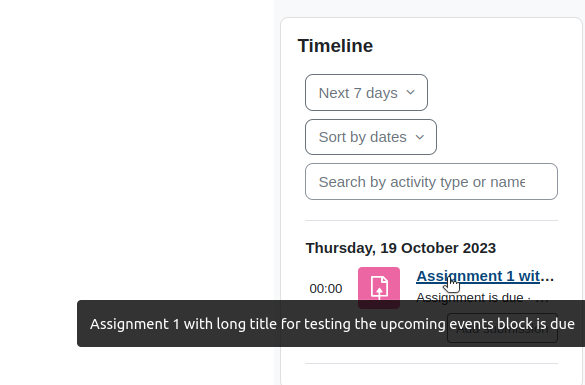Click the ellipsis ending the Assignment is due line
The image size is (585, 385).
[x=544, y=298]
